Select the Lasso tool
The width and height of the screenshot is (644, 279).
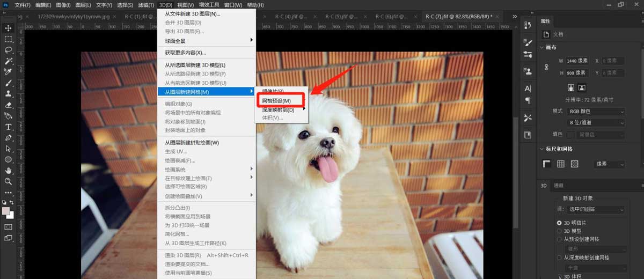click(9, 50)
